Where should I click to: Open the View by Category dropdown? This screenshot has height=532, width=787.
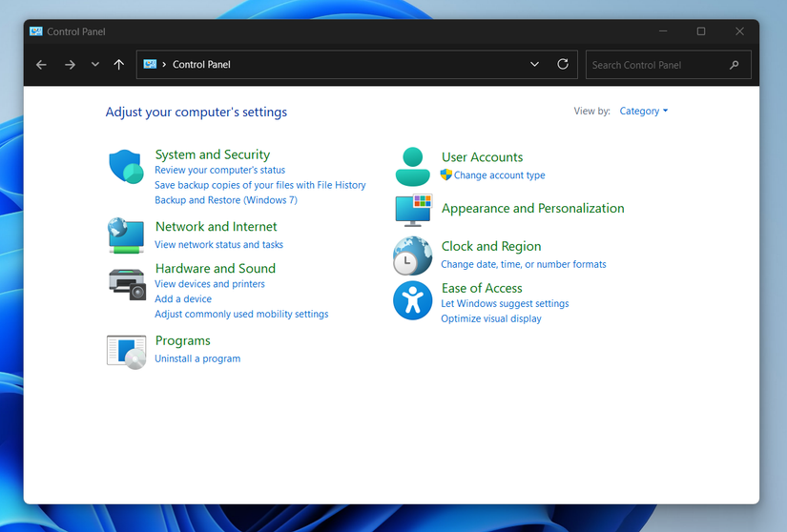pos(644,111)
